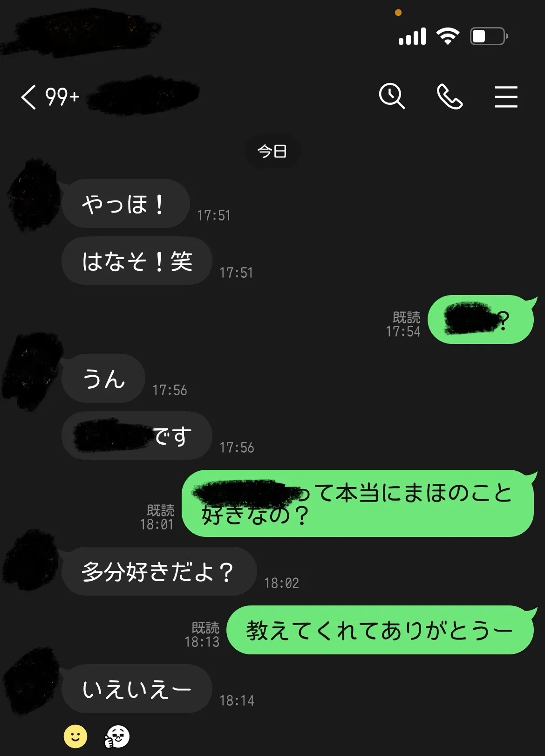
Task: Tap the battery indicator in status bar
Action: 489,36
